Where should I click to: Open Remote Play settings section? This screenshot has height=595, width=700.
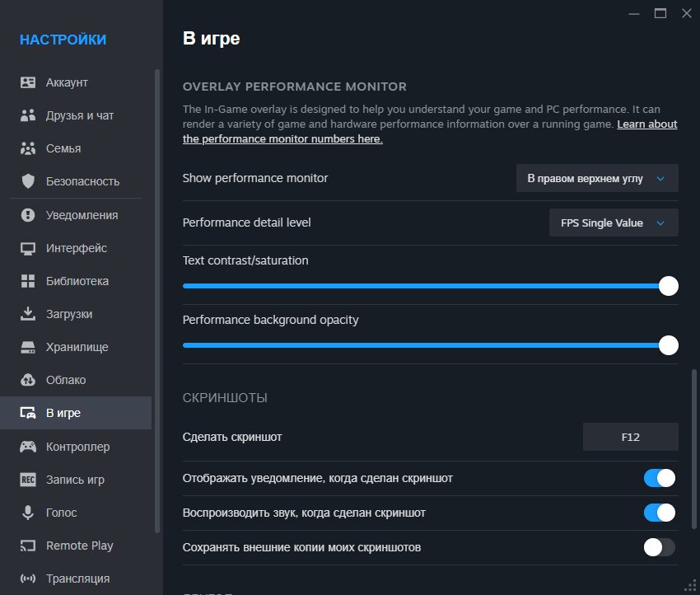[79, 546]
